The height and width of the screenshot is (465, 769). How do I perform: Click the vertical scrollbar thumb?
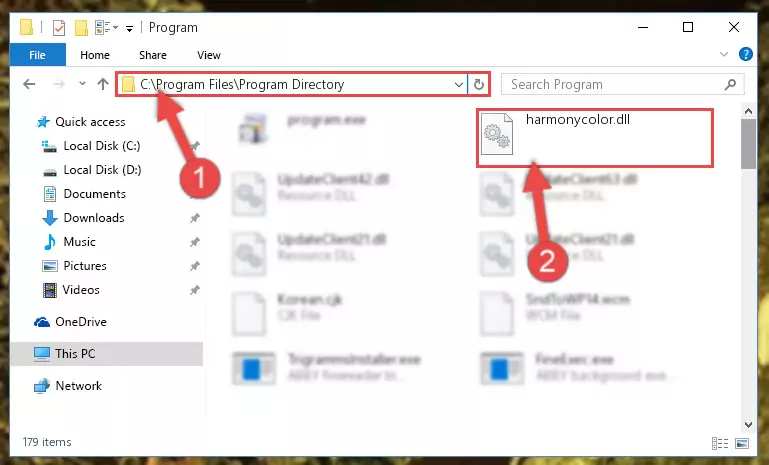click(748, 144)
